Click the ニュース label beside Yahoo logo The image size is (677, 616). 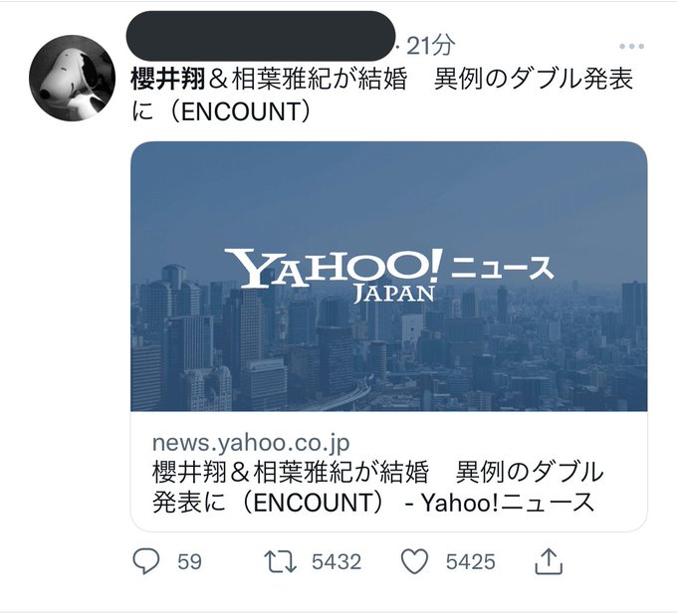[502, 269]
